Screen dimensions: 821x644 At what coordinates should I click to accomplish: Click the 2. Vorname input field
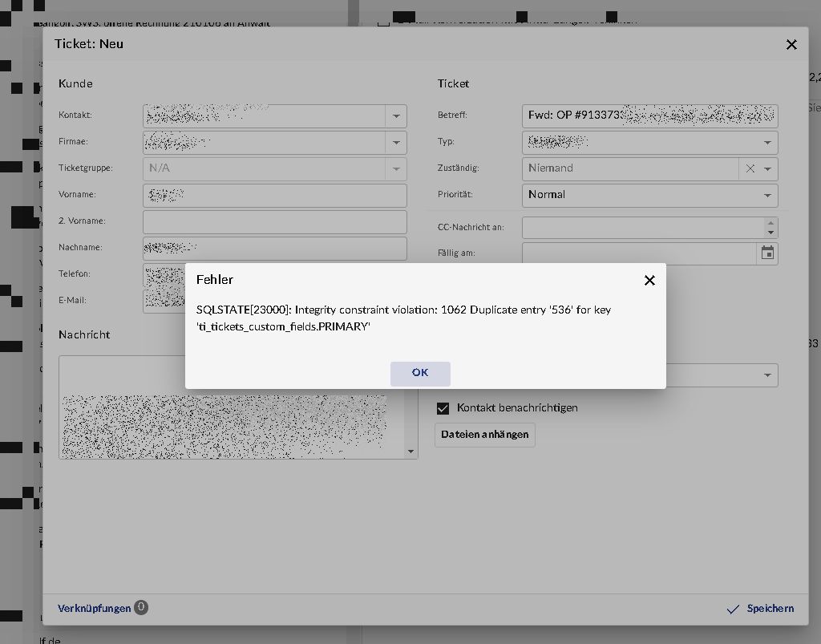tap(275, 222)
